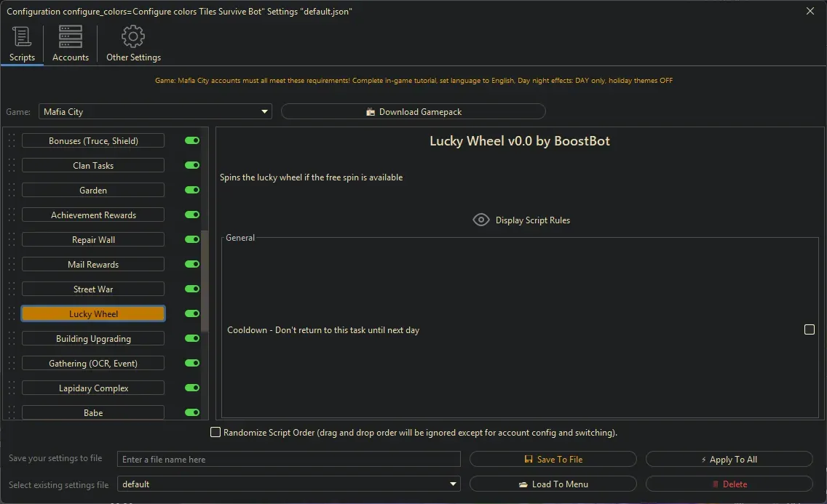Click drag handle beside Street War
The height and width of the screenshot is (504, 827).
[12, 289]
